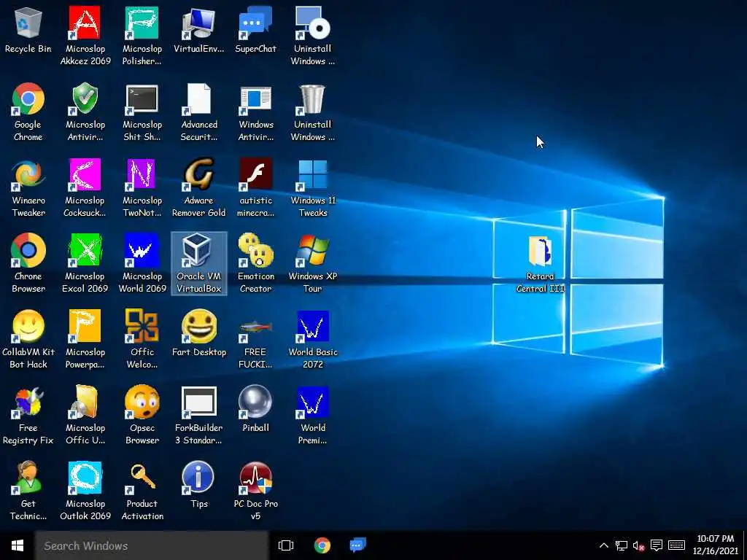Click the folder icon on the wallpaper

click(x=541, y=251)
